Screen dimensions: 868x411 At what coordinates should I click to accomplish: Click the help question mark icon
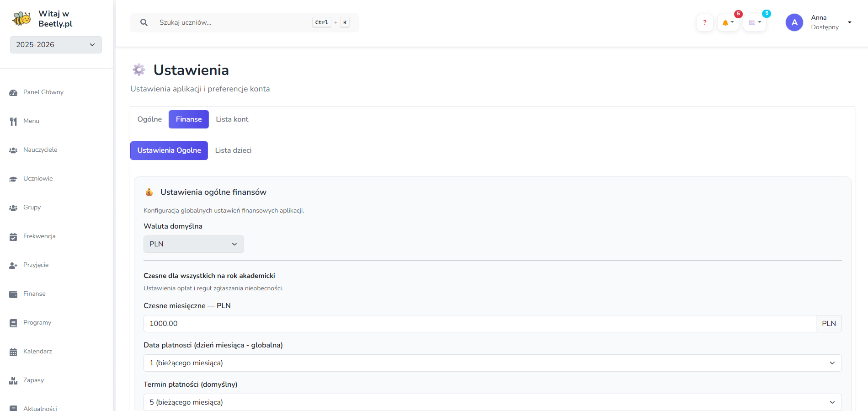tap(704, 22)
